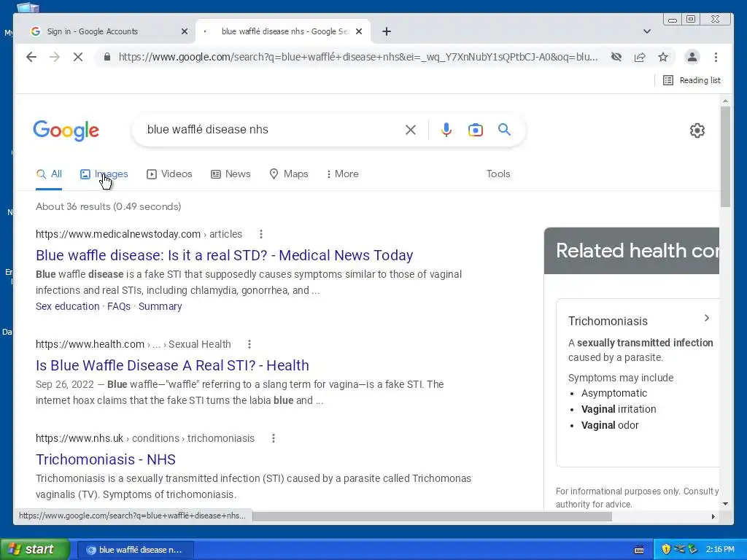Click the scroll up arrow
Viewport: 747px width, 560px height.
pyautogui.click(x=725, y=101)
